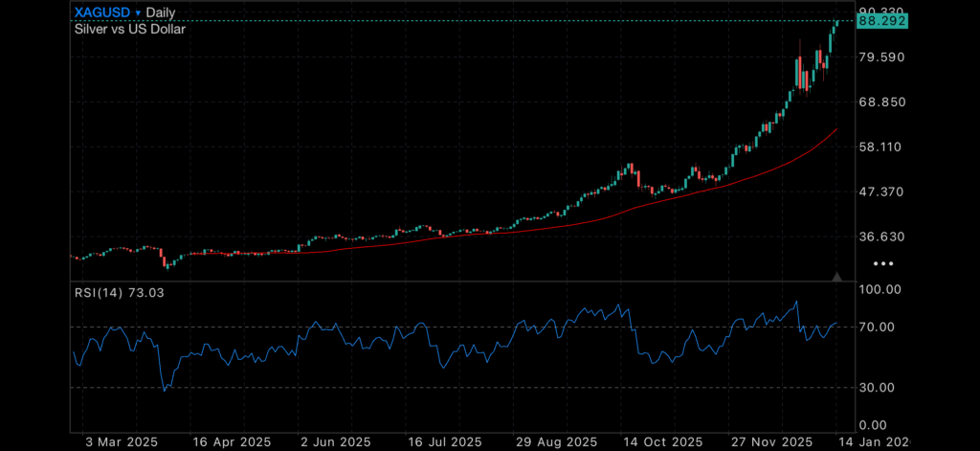The image size is (980, 451).
Task: Click the 16 Jul 2025 date label
Action: pyautogui.click(x=445, y=442)
